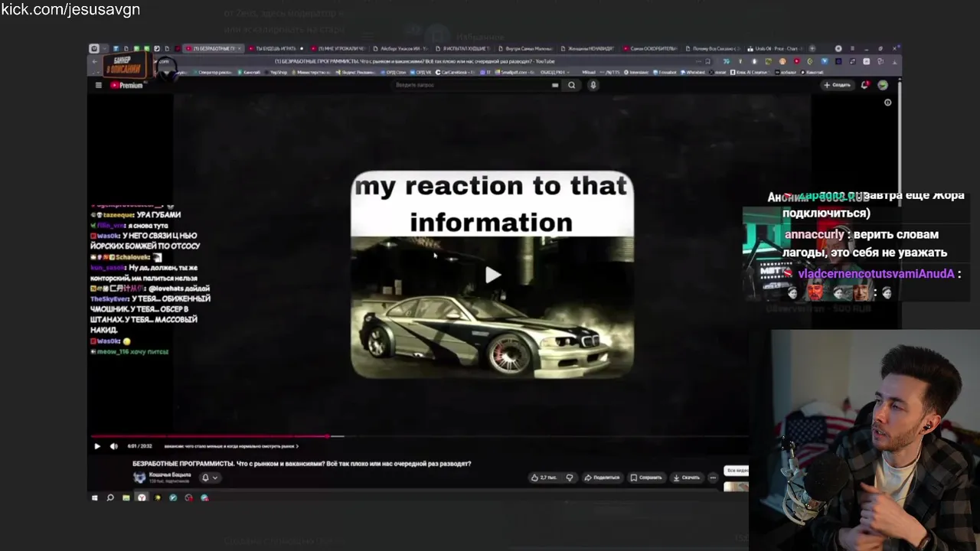Click vladcernencotutsvamiAnudA username in chat
Viewport: 980px width, 551px height.
876,274
